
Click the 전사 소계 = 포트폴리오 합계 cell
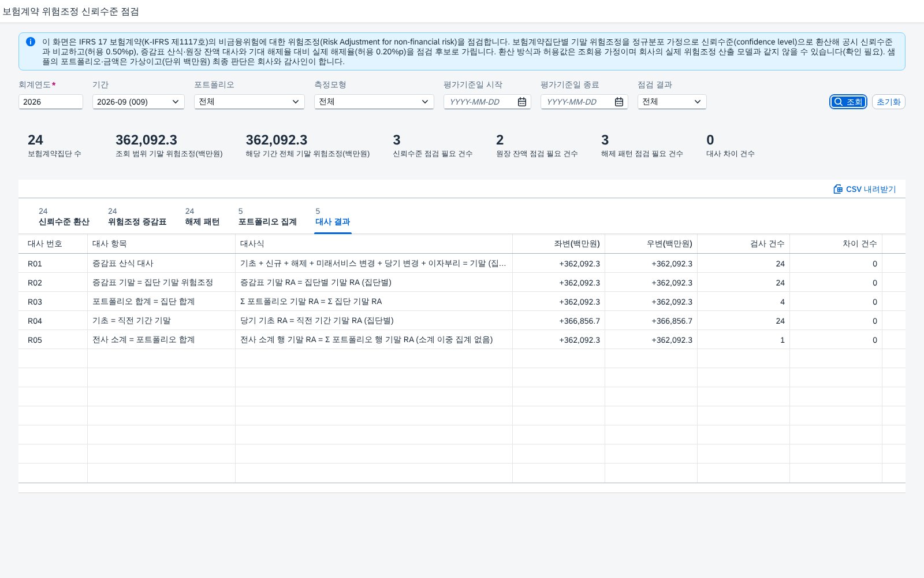coord(162,340)
